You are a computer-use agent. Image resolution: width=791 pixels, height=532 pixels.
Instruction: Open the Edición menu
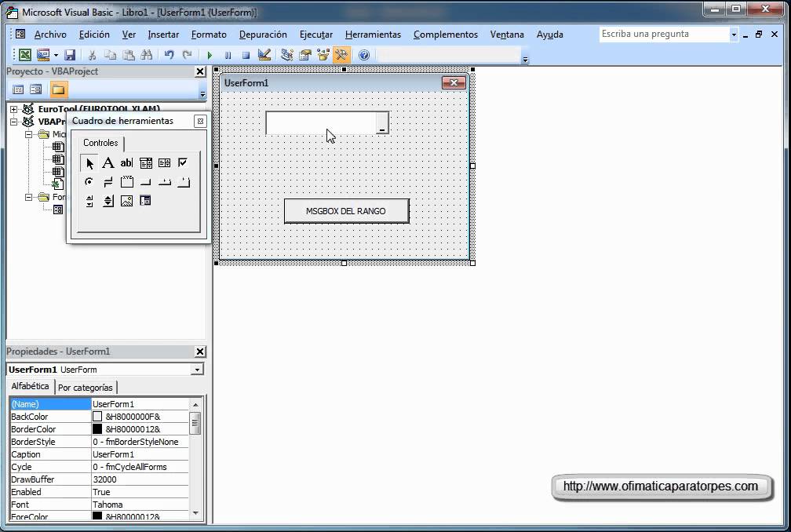point(94,35)
